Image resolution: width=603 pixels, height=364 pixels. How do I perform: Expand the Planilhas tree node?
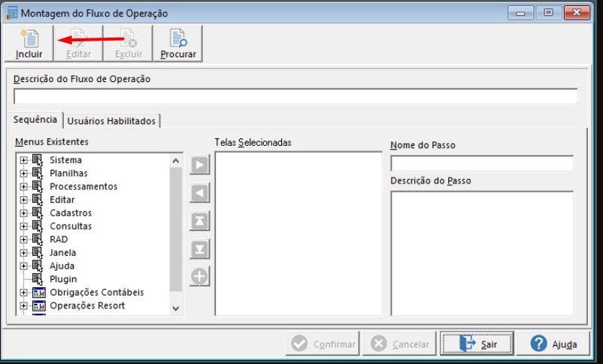(24, 173)
